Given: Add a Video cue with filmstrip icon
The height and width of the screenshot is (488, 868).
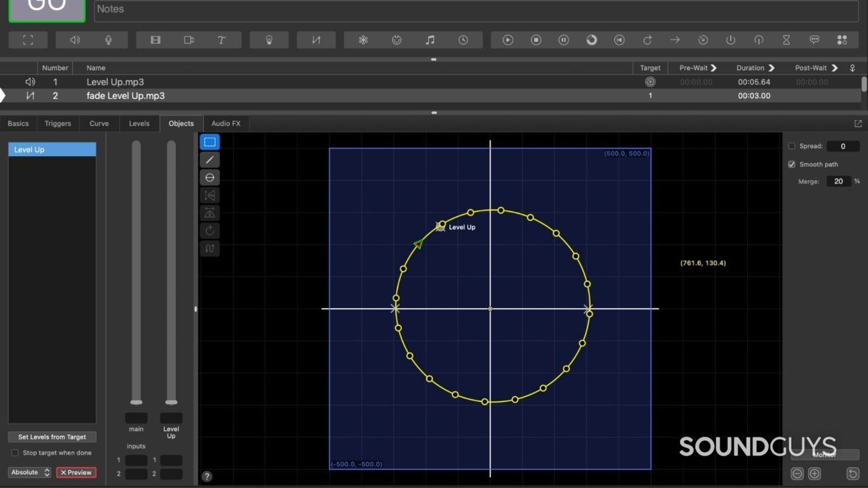Looking at the screenshot, I should tap(156, 40).
